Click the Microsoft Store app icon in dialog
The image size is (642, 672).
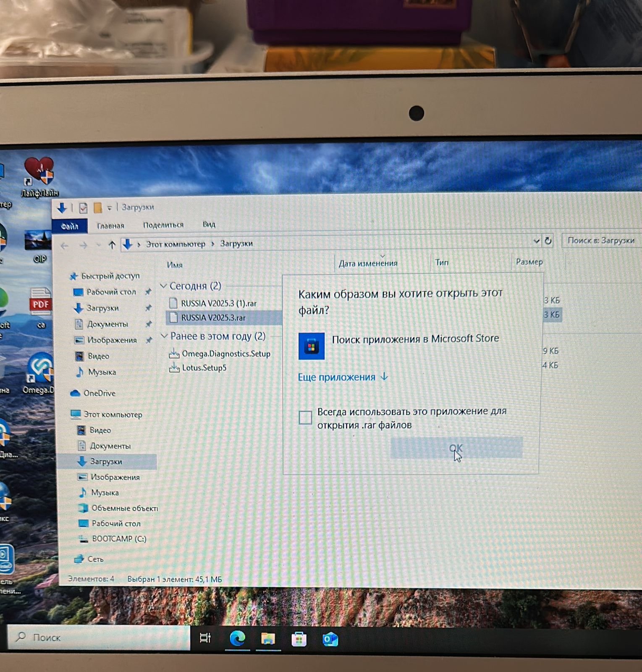[x=311, y=346]
